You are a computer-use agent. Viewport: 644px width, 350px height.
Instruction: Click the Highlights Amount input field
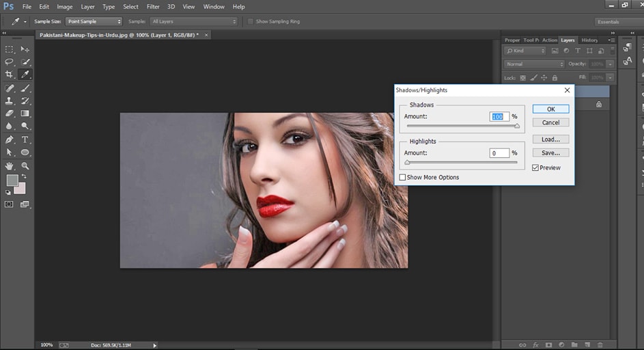(x=499, y=153)
